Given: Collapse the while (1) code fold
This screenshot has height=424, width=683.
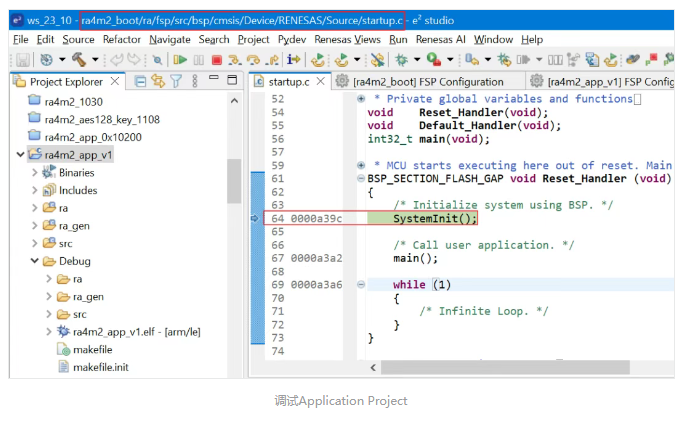Looking at the screenshot, I should (361, 285).
